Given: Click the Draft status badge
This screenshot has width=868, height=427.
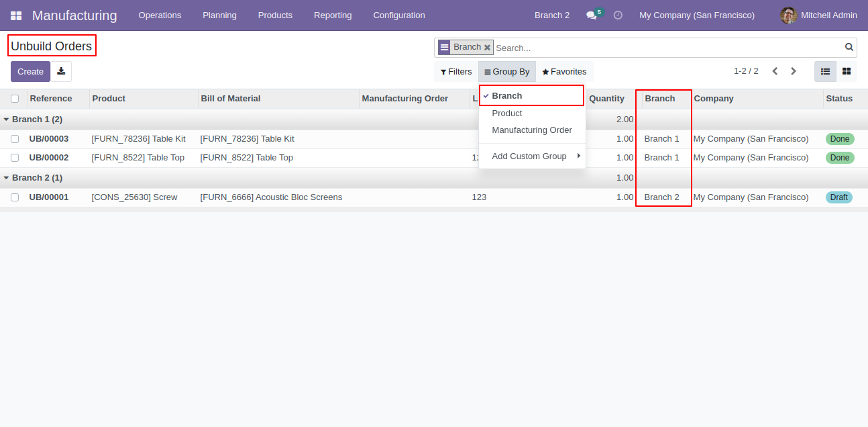Looking at the screenshot, I should (x=839, y=197).
